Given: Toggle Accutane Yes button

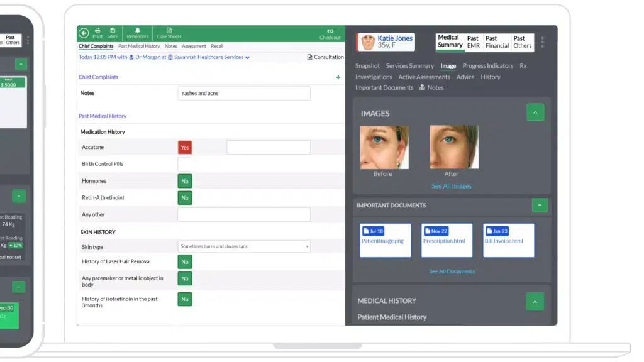Looking at the screenshot, I should tap(185, 147).
